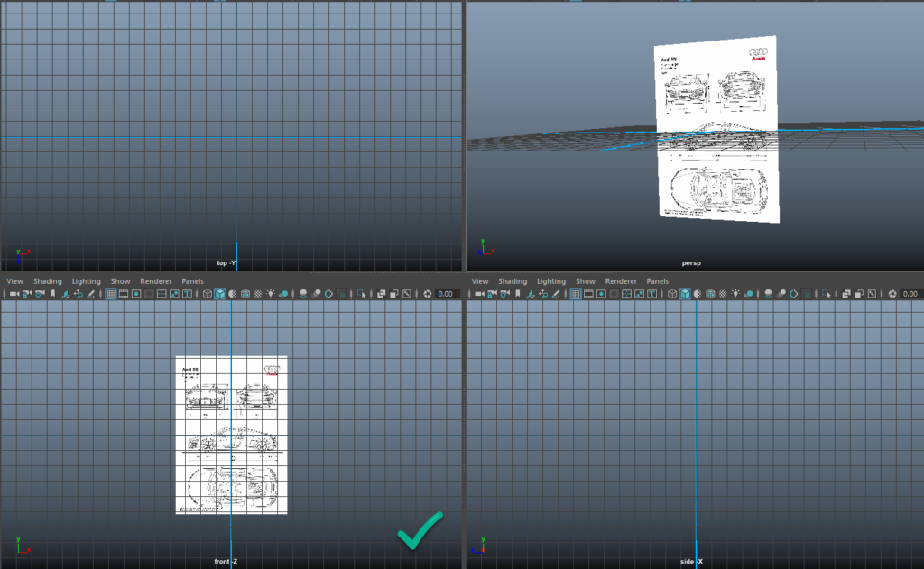Click Isolate Select icon in front view toolbar
The height and width of the screenshot is (569, 924).
[361, 294]
